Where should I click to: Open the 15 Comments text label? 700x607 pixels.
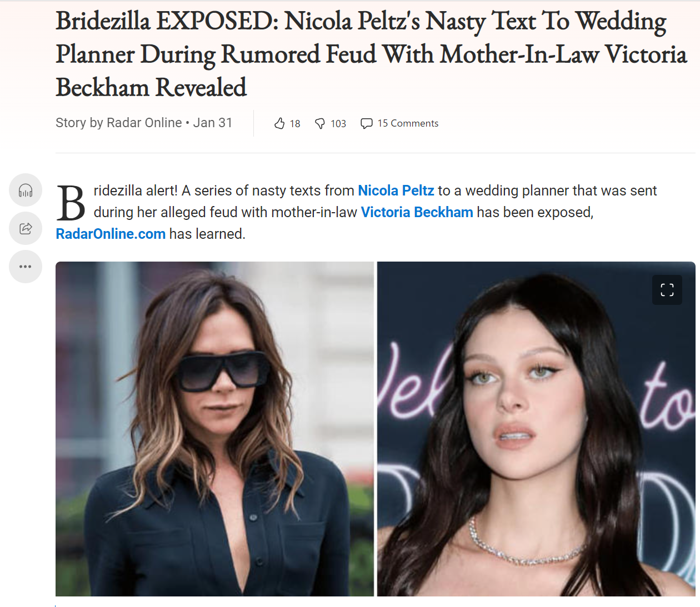[408, 123]
